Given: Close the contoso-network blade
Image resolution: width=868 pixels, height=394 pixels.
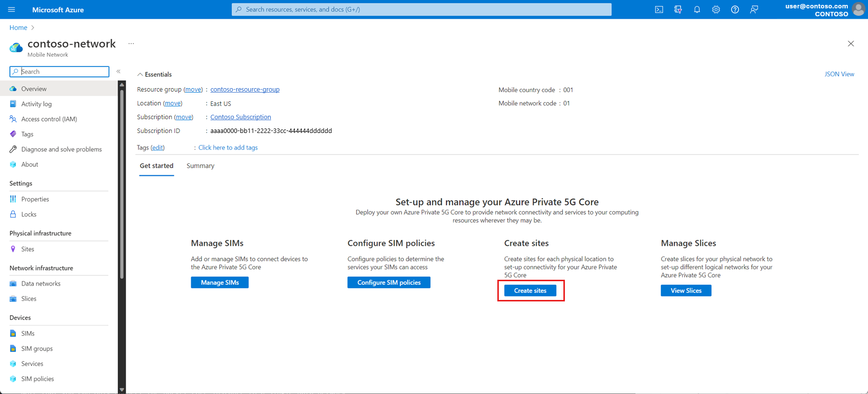Looking at the screenshot, I should (851, 44).
